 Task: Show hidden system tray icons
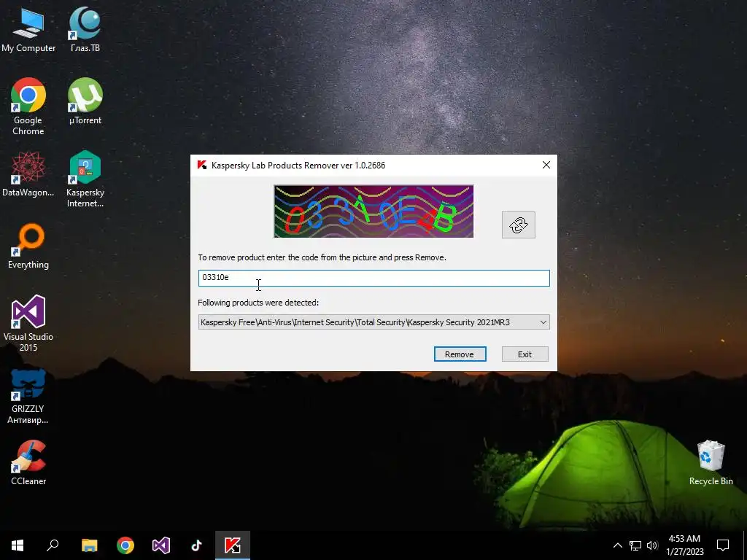[x=617, y=545]
